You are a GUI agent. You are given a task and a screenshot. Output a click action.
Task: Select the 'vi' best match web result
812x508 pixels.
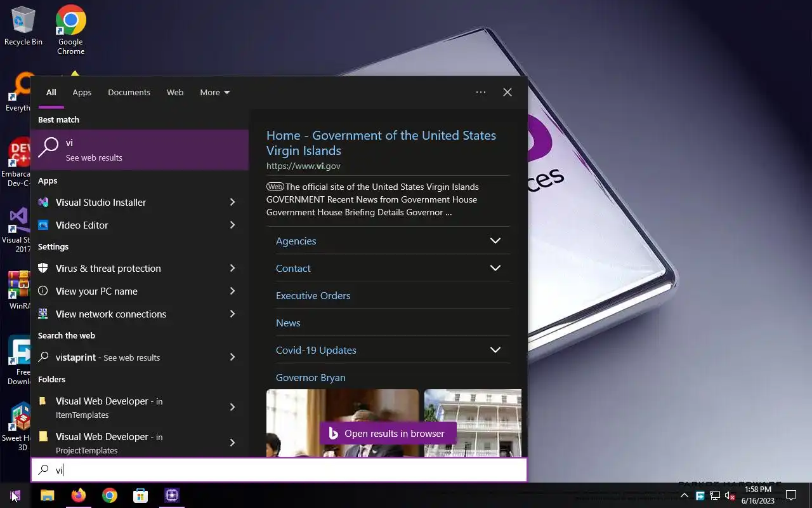tap(140, 150)
